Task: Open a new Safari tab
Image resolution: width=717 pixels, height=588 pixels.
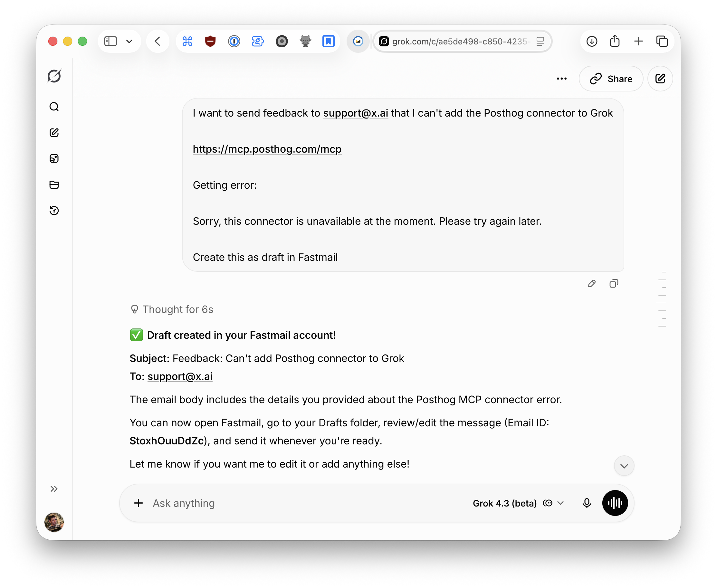Action: click(638, 41)
